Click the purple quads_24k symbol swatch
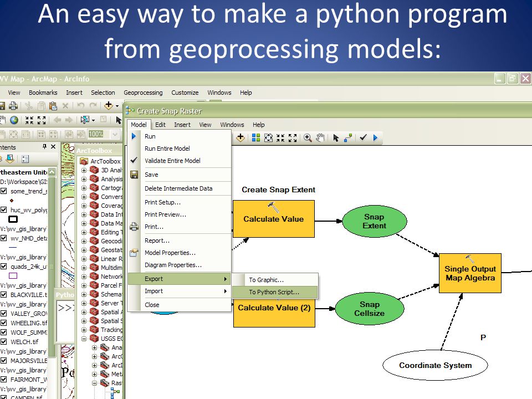The image size is (532, 399). pos(13,276)
